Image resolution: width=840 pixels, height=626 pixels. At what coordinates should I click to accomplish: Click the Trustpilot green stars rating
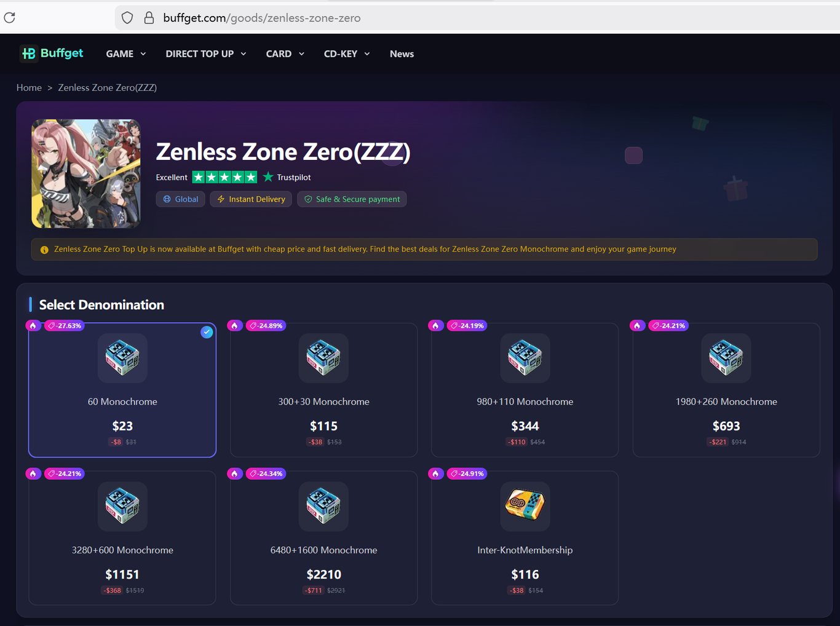[224, 177]
